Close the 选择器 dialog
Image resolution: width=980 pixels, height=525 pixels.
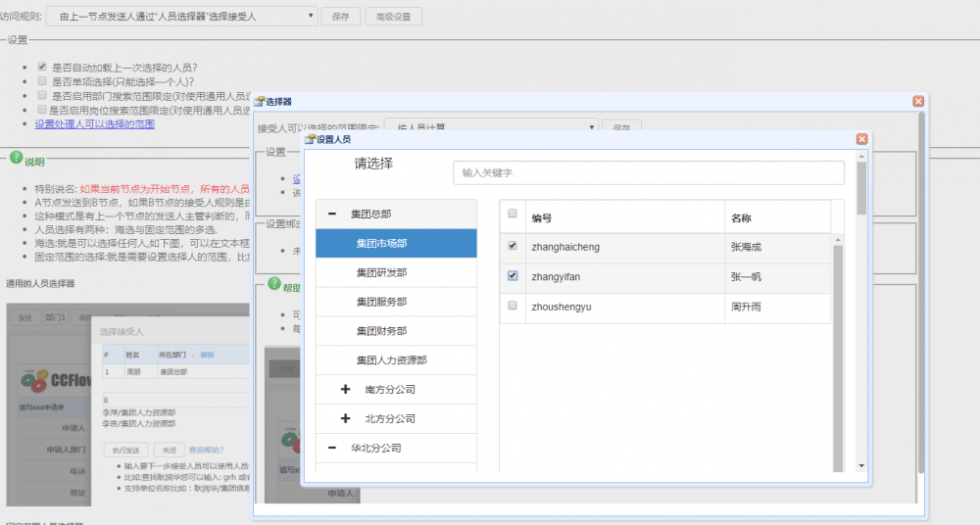[x=918, y=101]
